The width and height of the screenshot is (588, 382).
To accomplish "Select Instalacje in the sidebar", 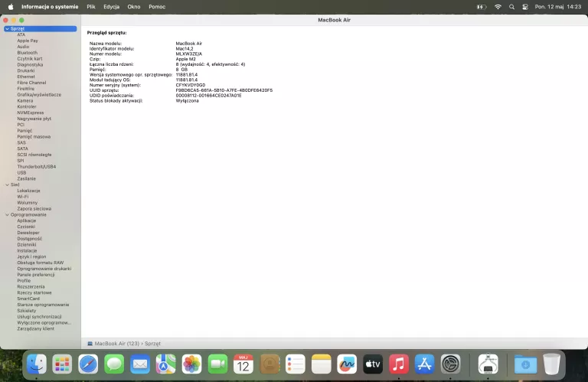I will [x=27, y=250].
